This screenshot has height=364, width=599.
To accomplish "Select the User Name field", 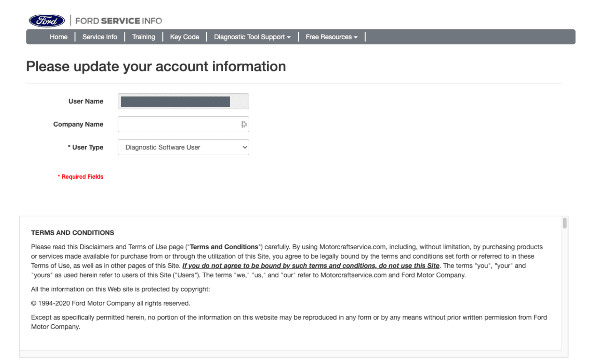I will 183,101.
